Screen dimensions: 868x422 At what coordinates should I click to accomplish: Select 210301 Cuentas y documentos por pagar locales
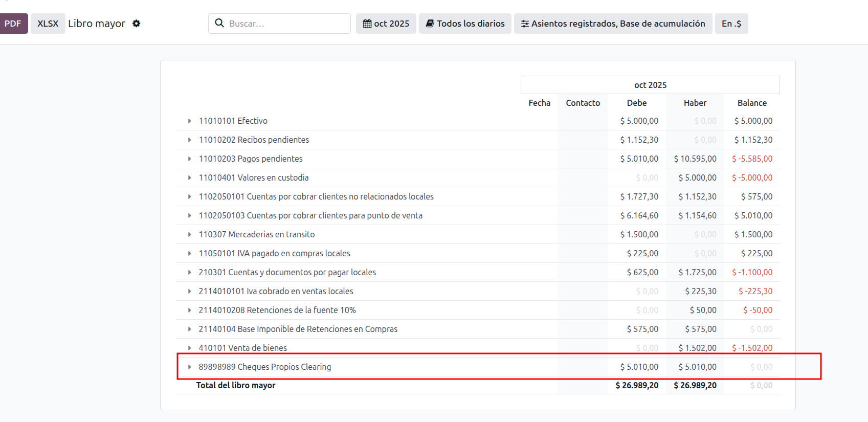point(287,272)
